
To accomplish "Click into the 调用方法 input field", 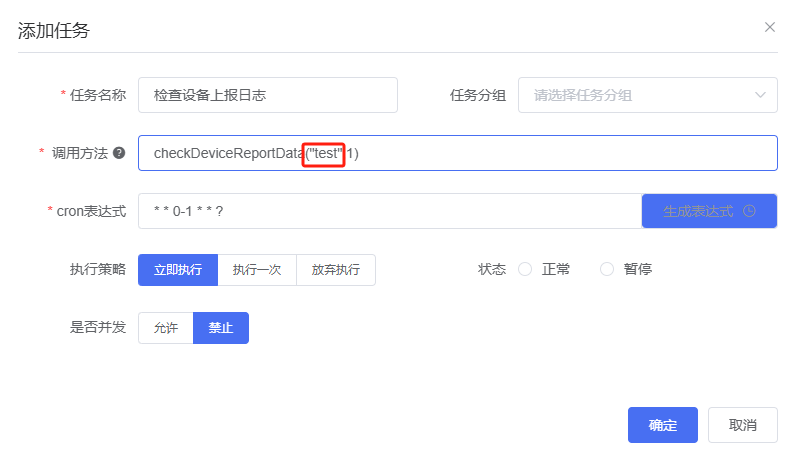I will [458, 153].
